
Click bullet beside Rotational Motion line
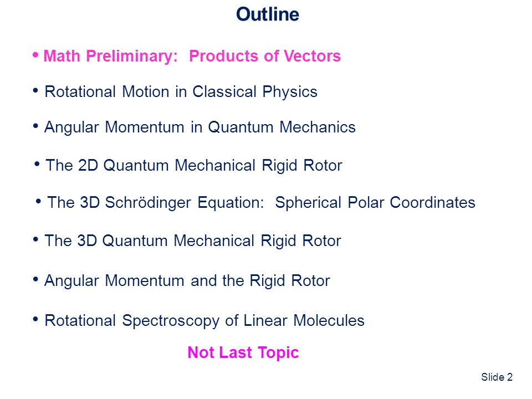coord(35,90)
